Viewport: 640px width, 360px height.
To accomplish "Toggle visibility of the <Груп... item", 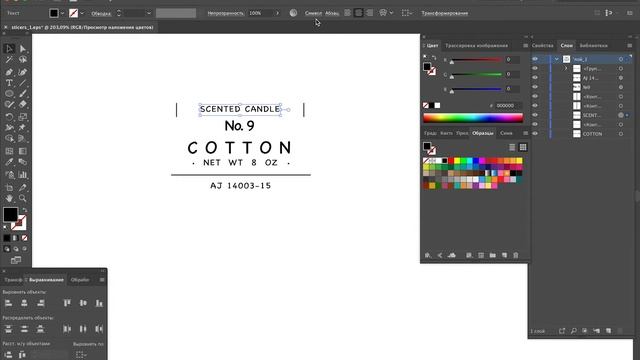I will pyautogui.click(x=535, y=68).
